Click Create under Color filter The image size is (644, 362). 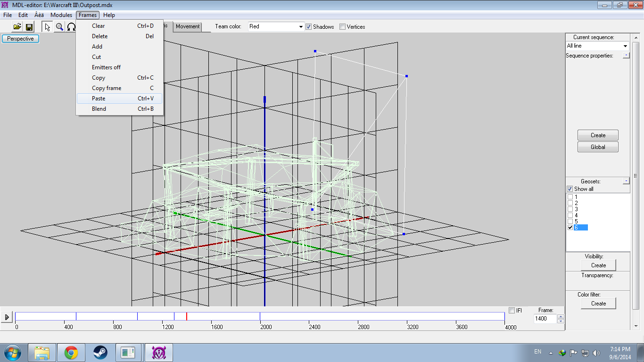(598, 304)
